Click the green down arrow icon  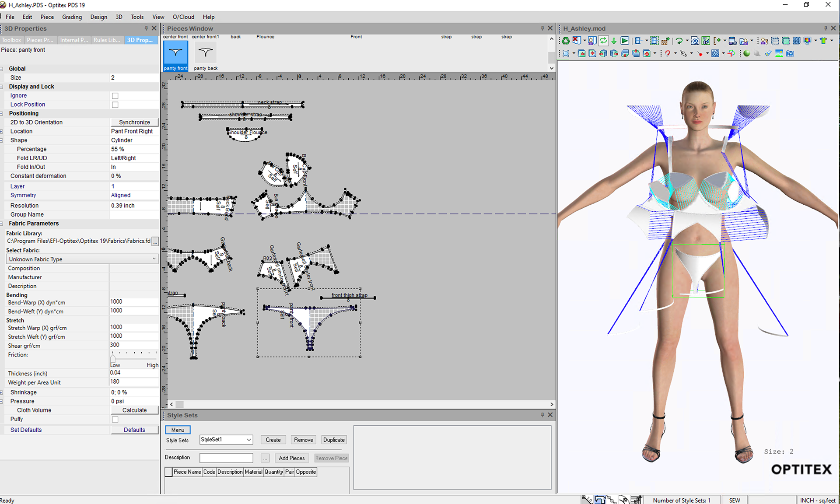(x=614, y=41)
